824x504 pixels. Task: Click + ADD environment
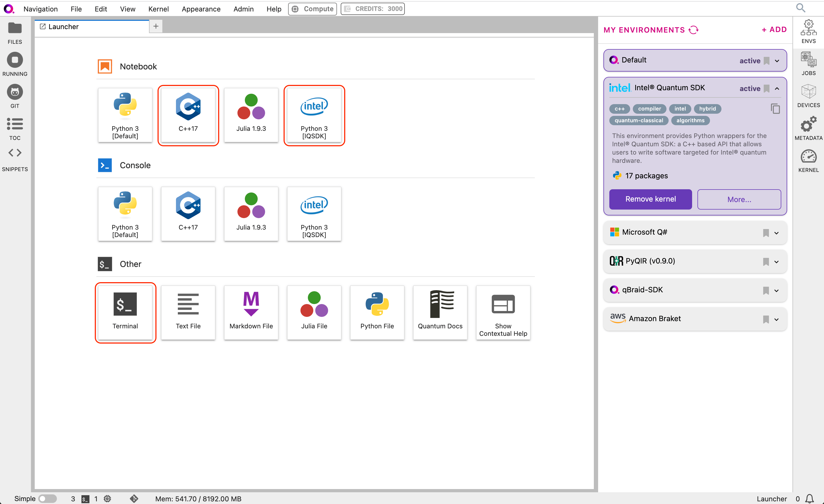(x=774, y=29)
